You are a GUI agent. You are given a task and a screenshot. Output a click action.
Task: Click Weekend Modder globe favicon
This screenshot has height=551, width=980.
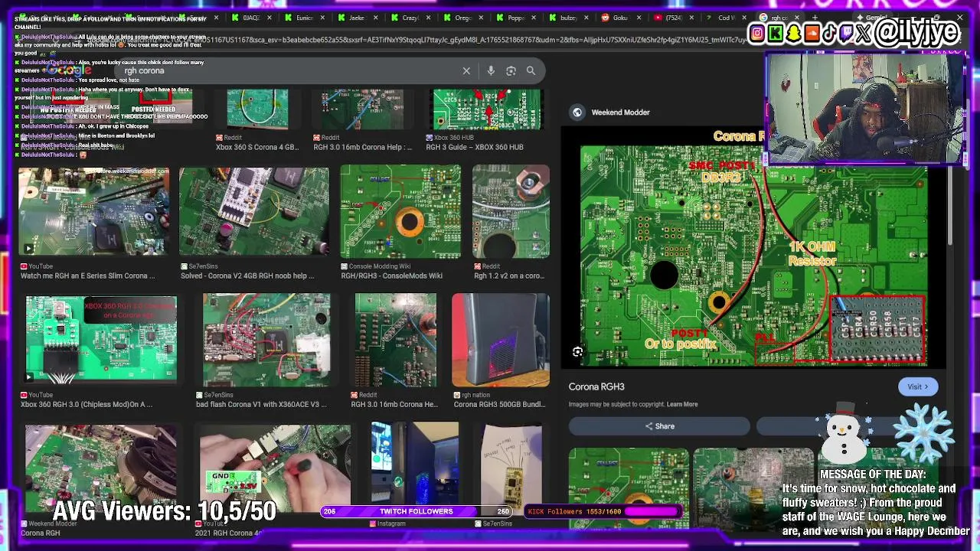coord(577,112)
